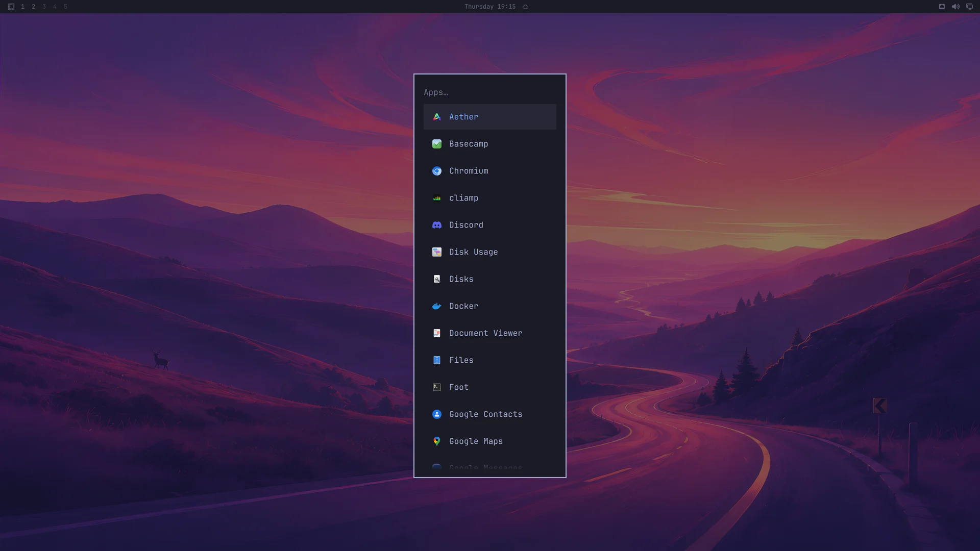Focus the Apps search field
Image resolution: width=980 pixels, height=551 pixels.
click(x=490, y=92)
